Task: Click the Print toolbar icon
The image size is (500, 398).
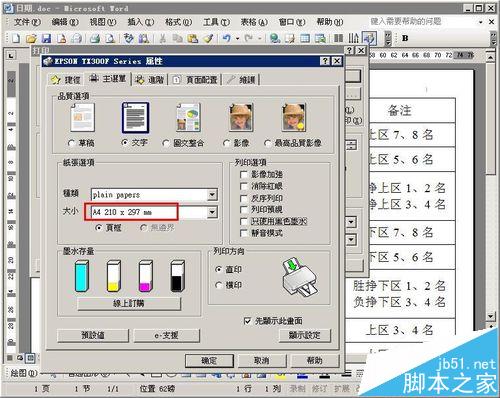Action: pos(95,38)
